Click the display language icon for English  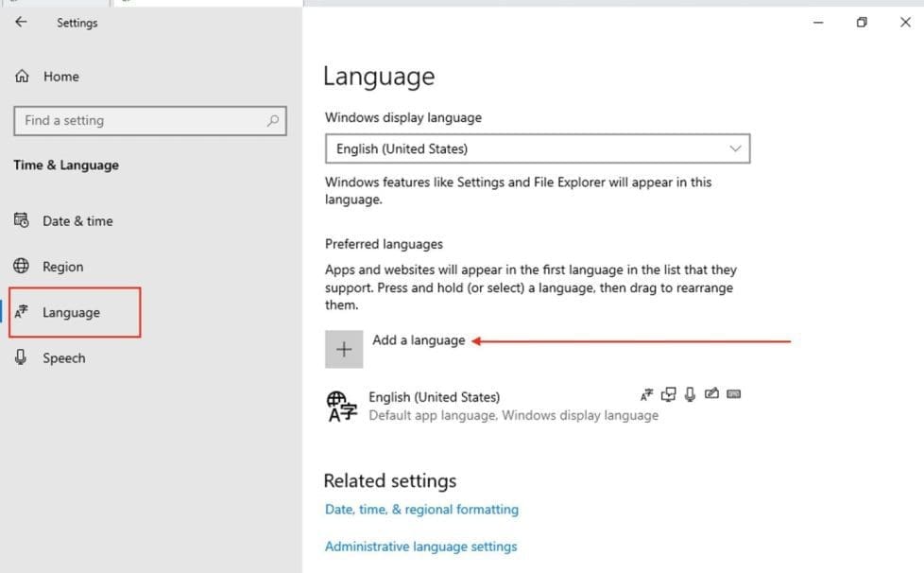(x=647, y=393)
